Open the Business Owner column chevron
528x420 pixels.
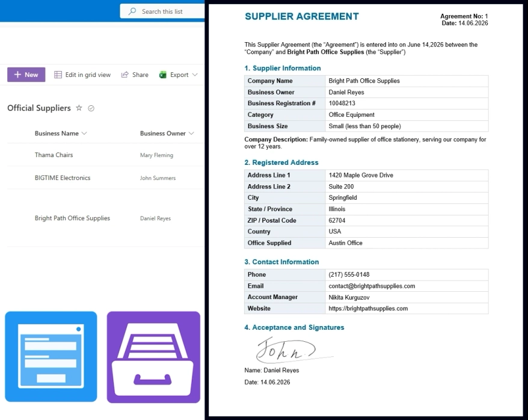point(191,134)
